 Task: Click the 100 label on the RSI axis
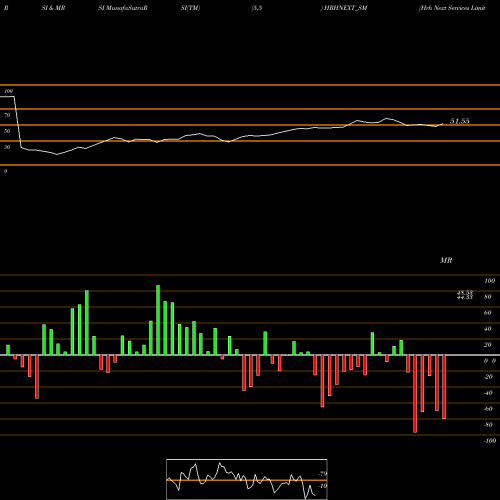8,91
